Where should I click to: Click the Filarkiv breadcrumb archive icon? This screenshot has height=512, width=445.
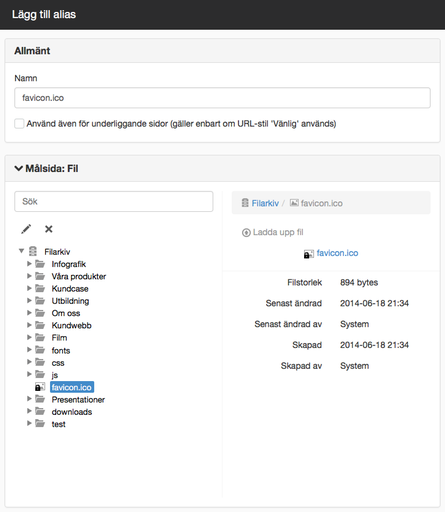coord(245,203)
